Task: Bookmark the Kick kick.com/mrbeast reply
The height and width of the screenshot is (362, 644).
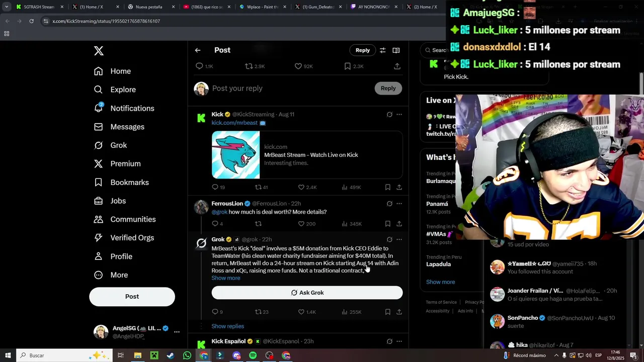Action: click(387, 187)
